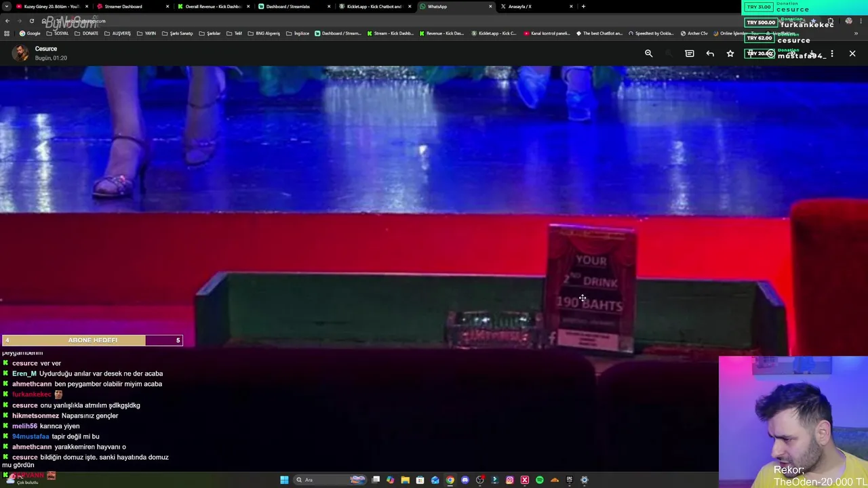The width and height of the screenshot is (868, 488).
Task: Click chat username melih56
Action: point(24,426)
